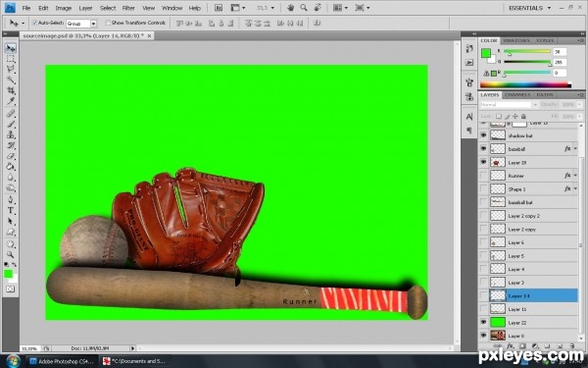Select the Brush tool
This screenshot has height=368, width=588.
[x=11, y=125]
